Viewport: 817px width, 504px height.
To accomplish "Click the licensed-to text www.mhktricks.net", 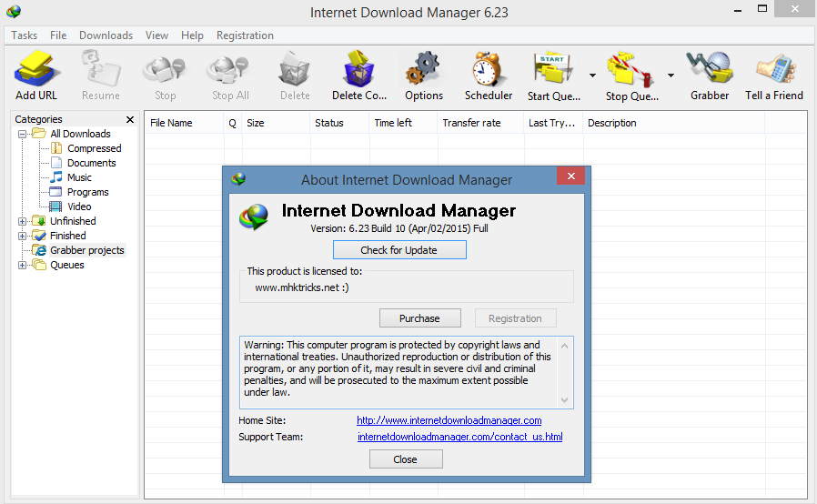I will 302,287.
